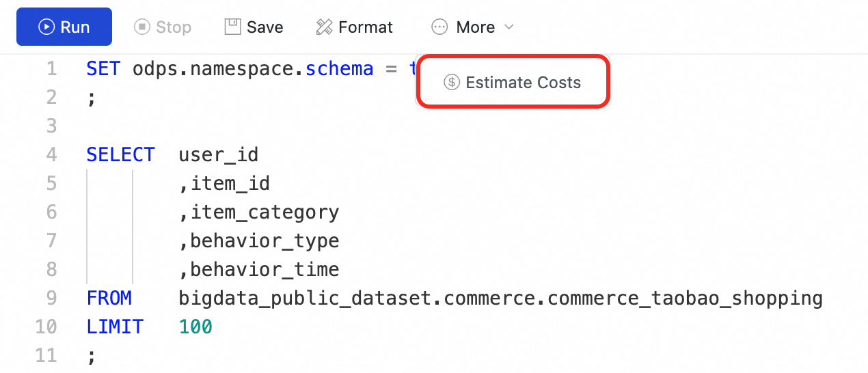Click the SET keyword on line 1

tap(103, 69)
